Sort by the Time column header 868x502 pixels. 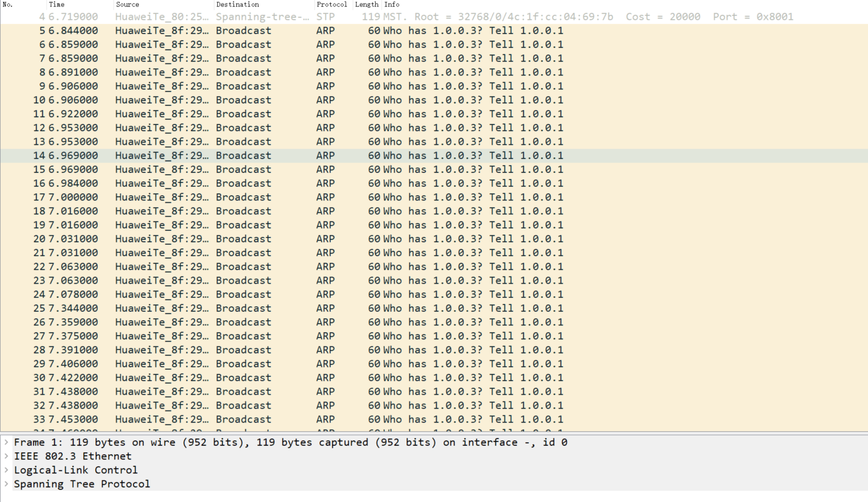[81, 4]
